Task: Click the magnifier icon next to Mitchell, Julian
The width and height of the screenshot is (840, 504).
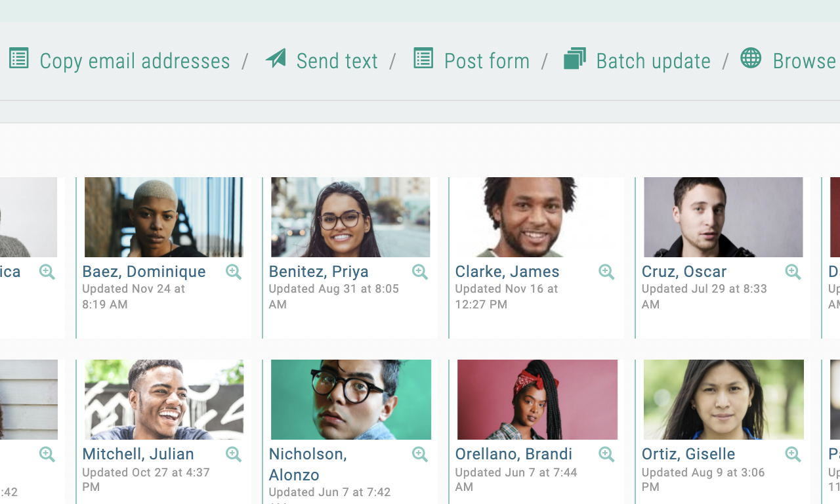Action: click(234, 454)
